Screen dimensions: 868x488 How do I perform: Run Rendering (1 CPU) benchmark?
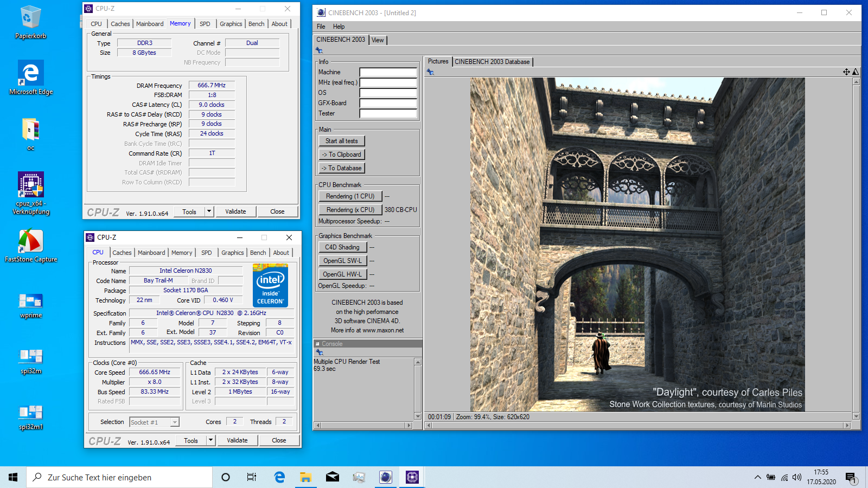pyautogui.click(x=350, y=196)
